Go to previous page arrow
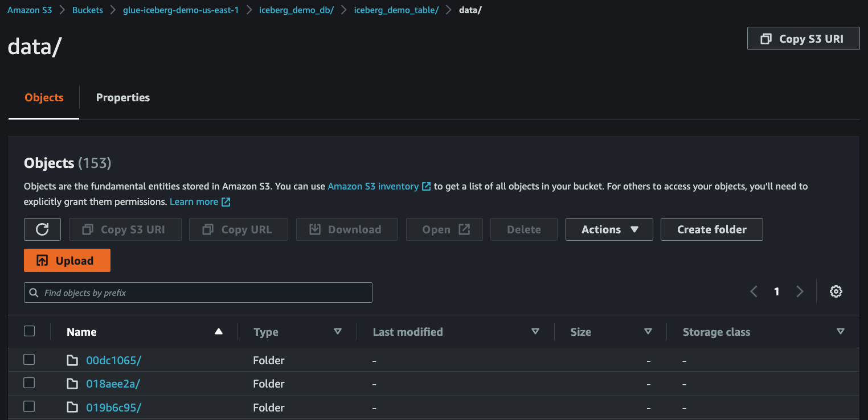This screenshot has width=868, height=420. pyautogui.click(x=754, y=291)
